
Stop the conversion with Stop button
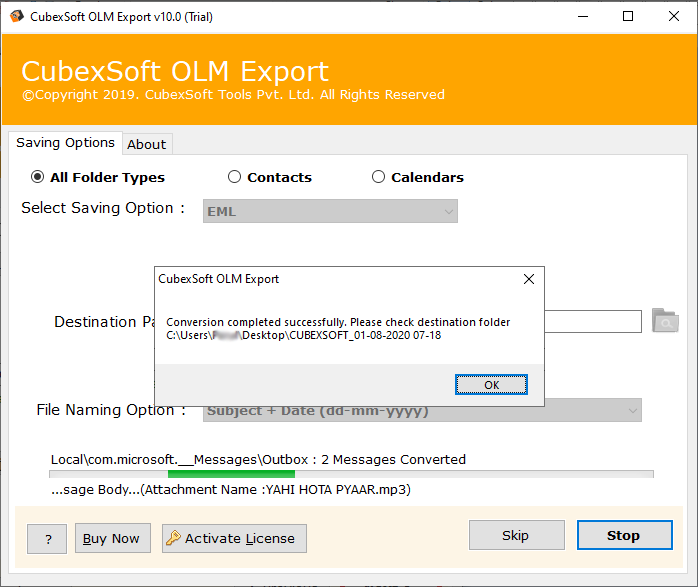(625, 535)
